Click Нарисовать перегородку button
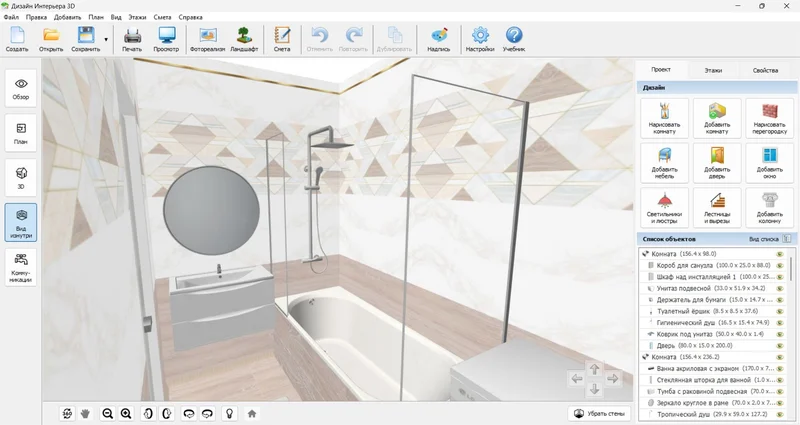This screenshot has width=800, height=425. point(769,118)
